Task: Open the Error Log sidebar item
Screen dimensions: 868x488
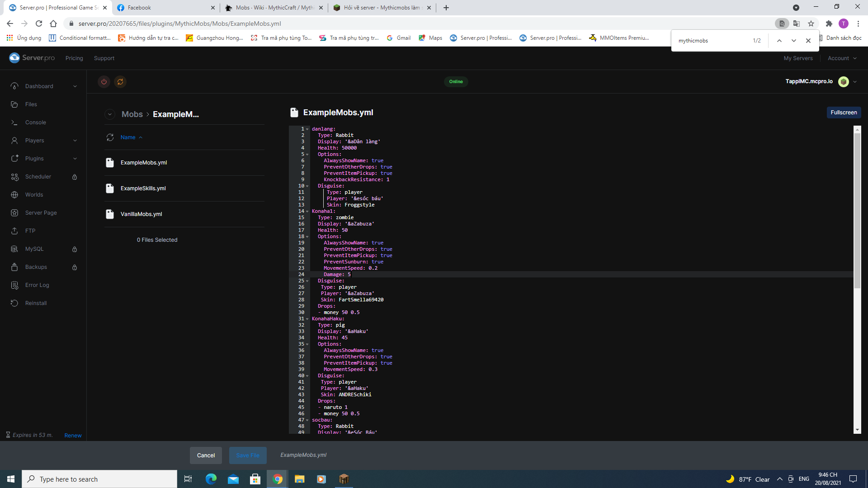Action: click(x=37, y=285)
